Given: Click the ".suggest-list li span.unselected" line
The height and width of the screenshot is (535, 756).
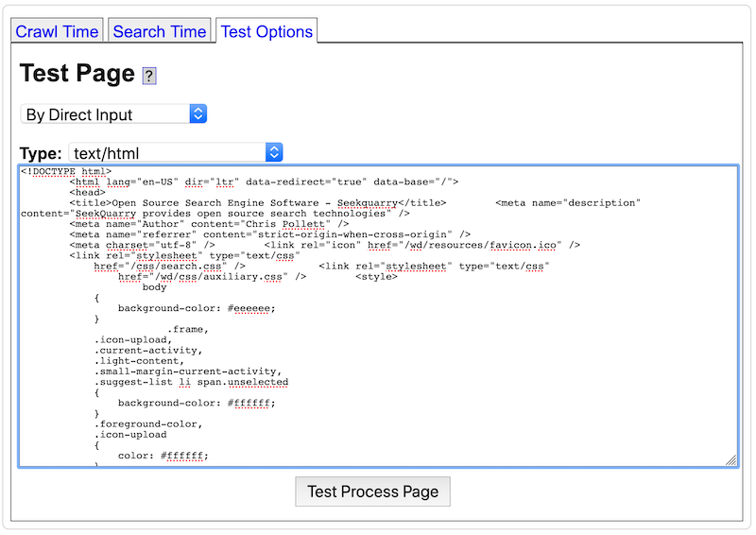Looking at the screenshot, I should (x=191, y=382).
